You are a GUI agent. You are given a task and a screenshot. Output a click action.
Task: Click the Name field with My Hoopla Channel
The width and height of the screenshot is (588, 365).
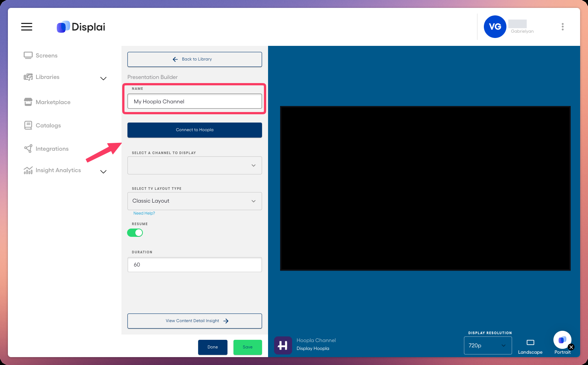[x=195, y=101]
